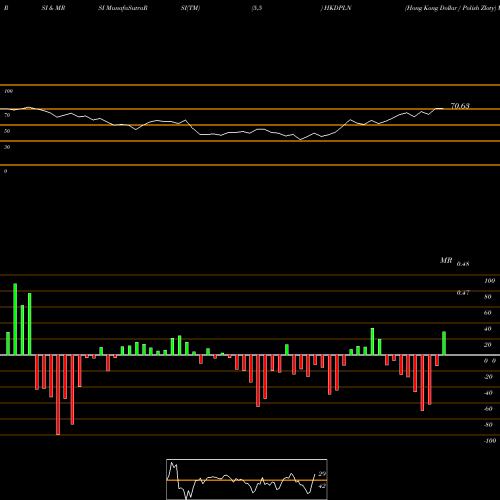
Task: Click the last green bar in MR histogram
Action: click(444, 343)
